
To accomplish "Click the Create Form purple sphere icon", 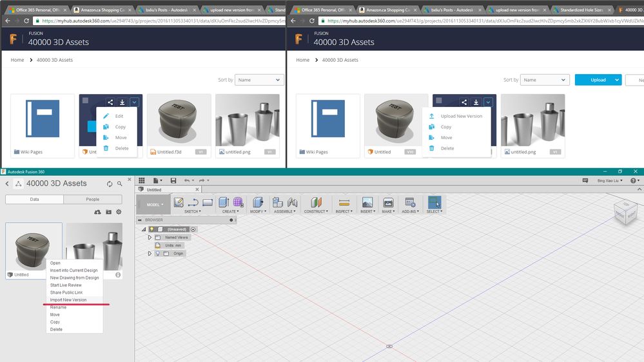I will (x=239, y=202).
